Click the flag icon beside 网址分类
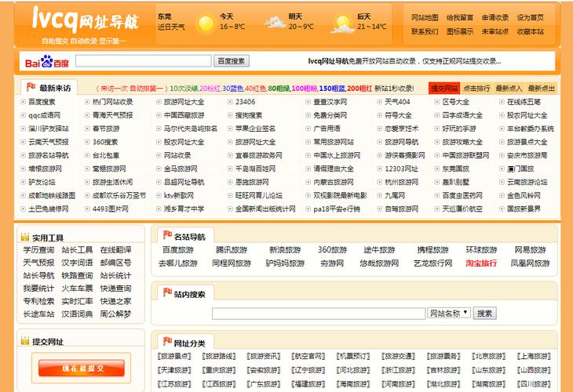Screen dimensions: 573x392 [167, 342]
